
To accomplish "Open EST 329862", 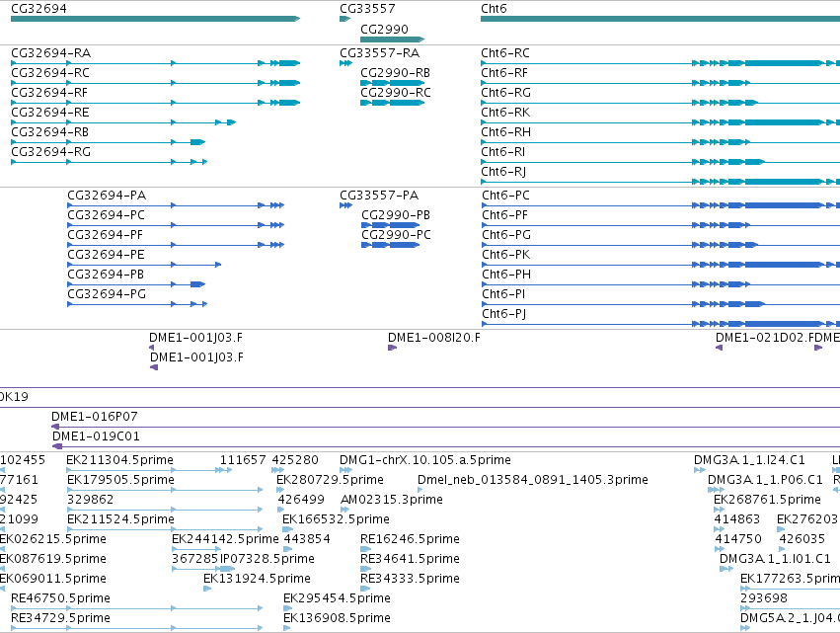I will (x=165, y=510).
